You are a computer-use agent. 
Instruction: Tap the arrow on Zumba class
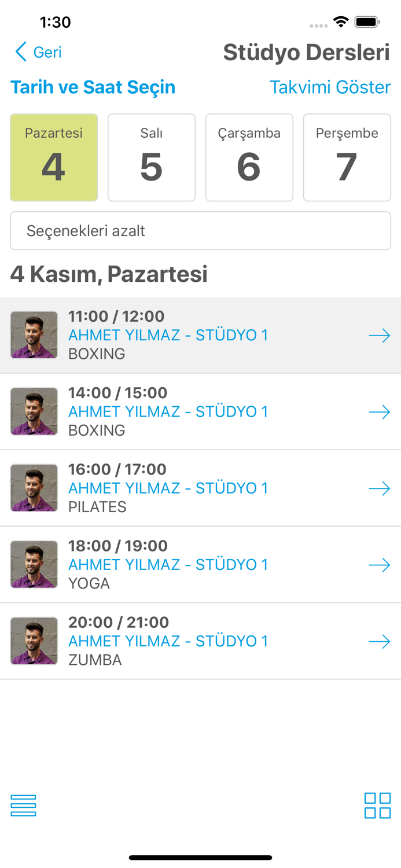(380, 641)
